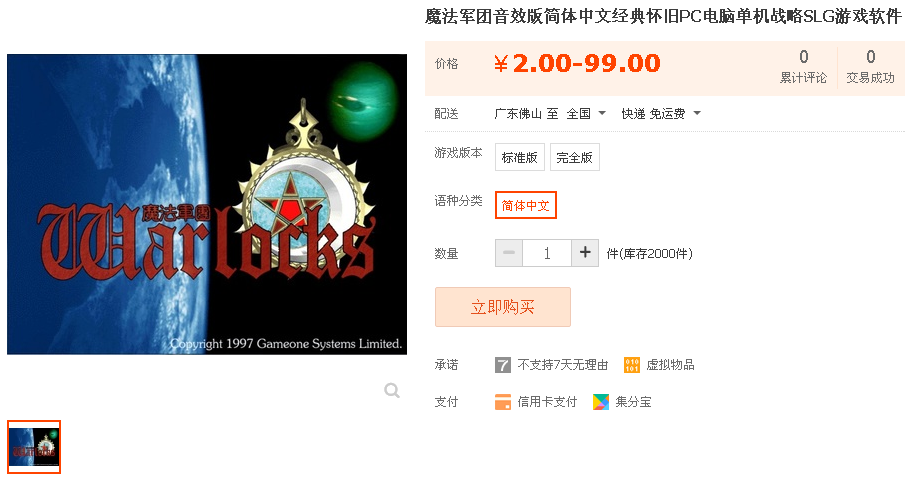Click the colorful 集分宝 icon
Image resolution: width=910 pixels, height=478 pixels.
tap(601, 401)
